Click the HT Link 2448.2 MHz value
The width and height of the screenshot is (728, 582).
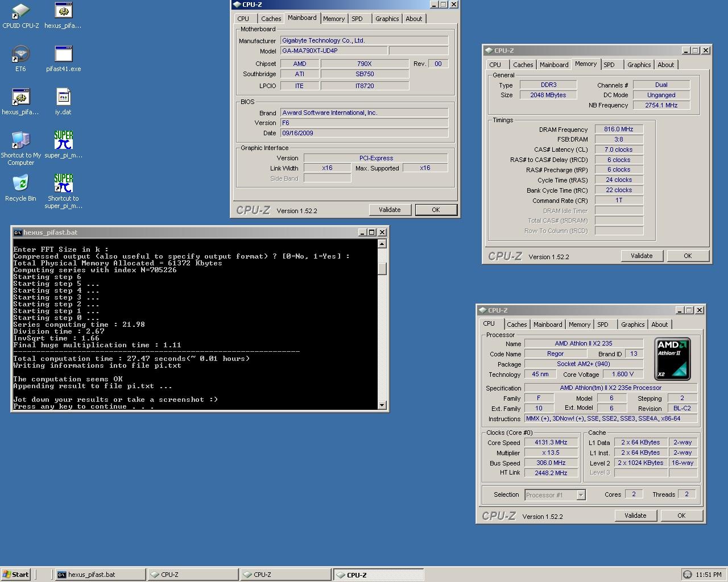[551, 473]
